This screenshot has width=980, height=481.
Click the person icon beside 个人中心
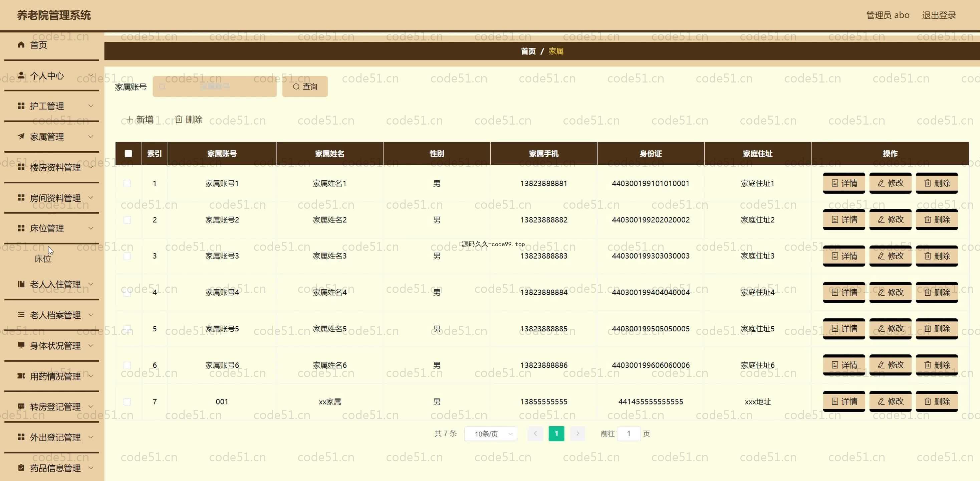tap(21, 75)
